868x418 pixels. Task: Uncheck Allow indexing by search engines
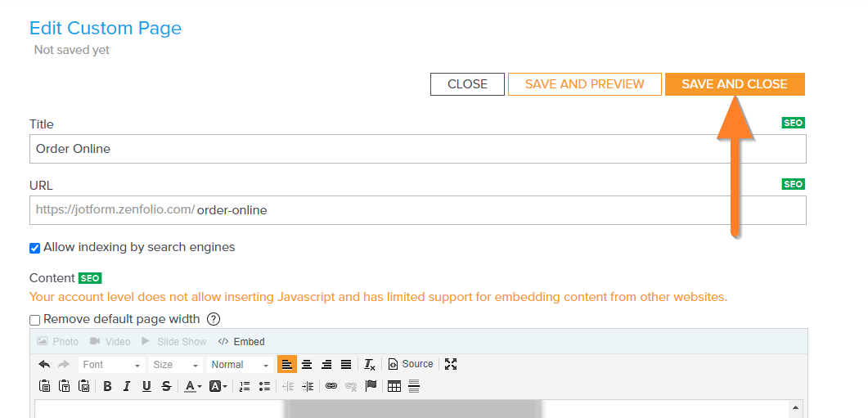(35, 248)
